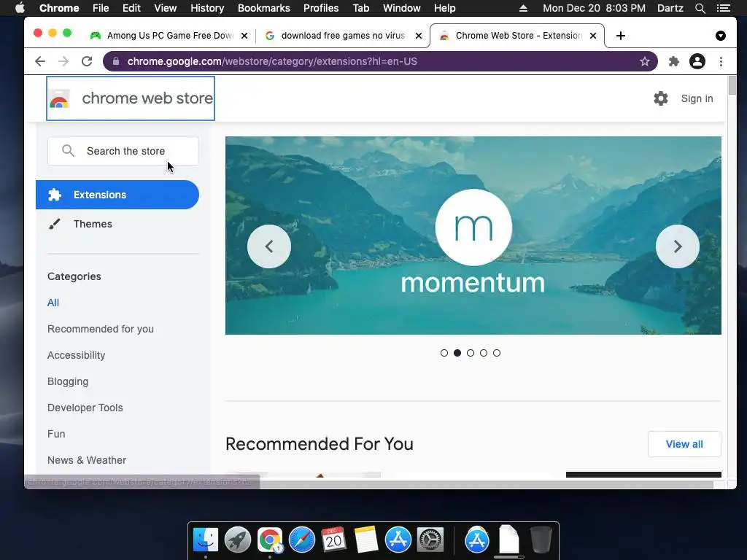Open a new tab with plus button
Viewport: 747px width, 560px height.
click(x=620, y=36)
